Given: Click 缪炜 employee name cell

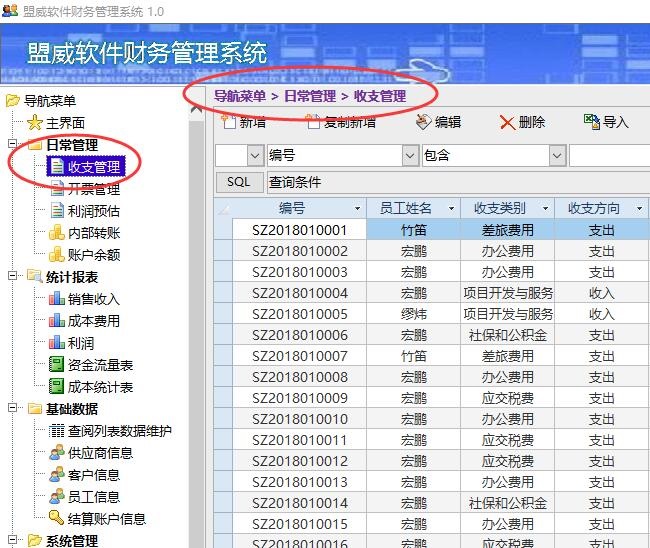Looking at the screenshot, I should point(413,314).
